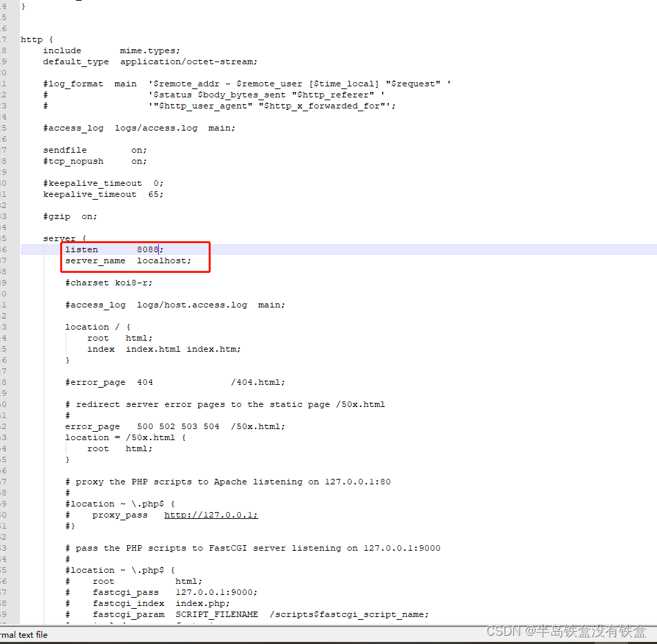Click the 'server_name localhost;' line
This screenshot has width=657, height=644.
coord(128,261)
